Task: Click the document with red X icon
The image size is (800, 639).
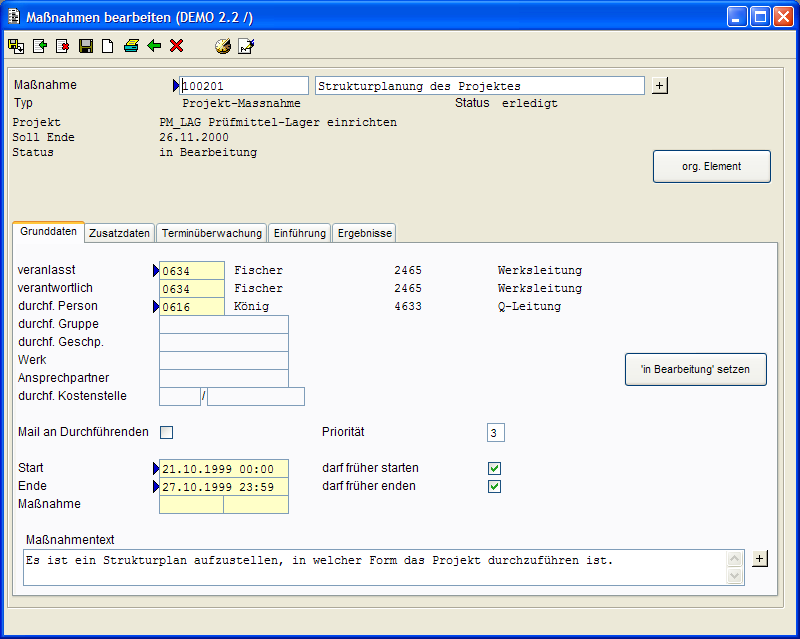Action: coord(62,46)
